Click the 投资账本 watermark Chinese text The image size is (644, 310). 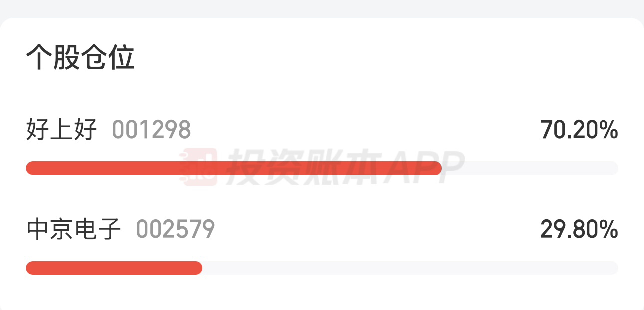[x=306, y=167]
